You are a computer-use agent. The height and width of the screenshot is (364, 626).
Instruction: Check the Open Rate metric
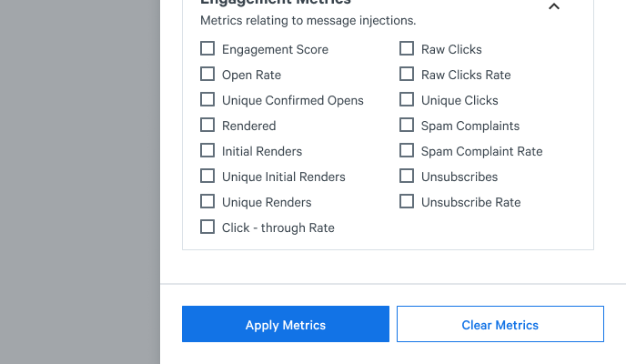[207, 75]
